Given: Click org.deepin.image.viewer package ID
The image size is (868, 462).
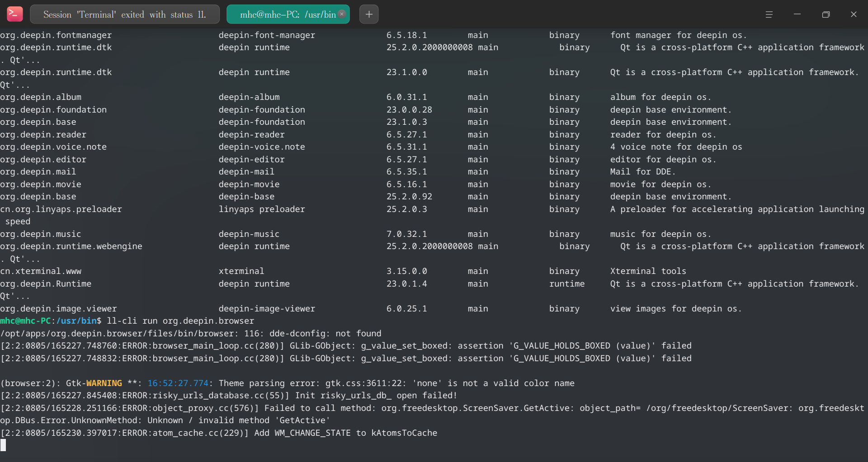Looking at the screenshot, I should click(58, 309).
